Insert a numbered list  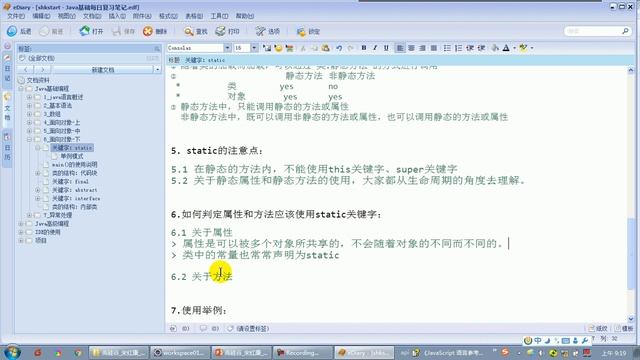click(x=458, y=48)
